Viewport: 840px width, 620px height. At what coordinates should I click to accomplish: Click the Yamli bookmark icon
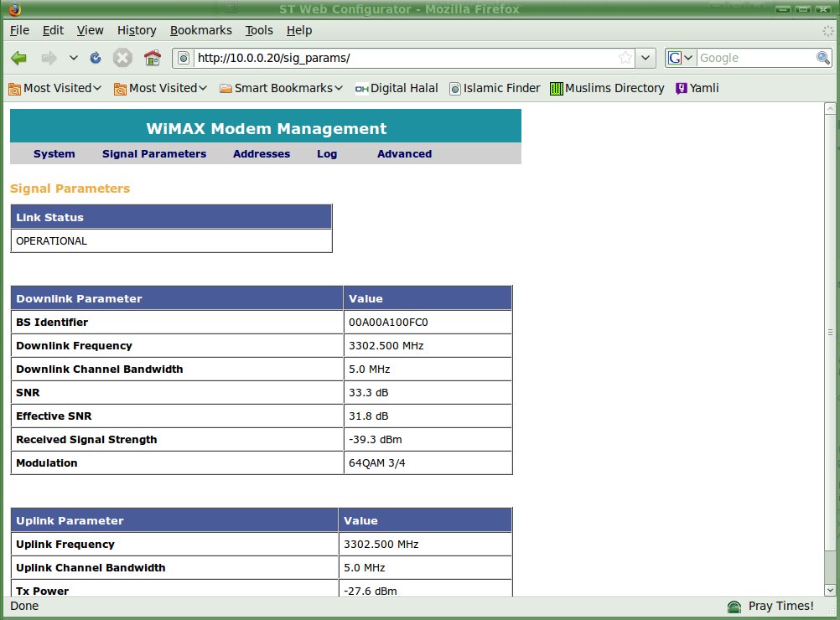pos(681,88)
